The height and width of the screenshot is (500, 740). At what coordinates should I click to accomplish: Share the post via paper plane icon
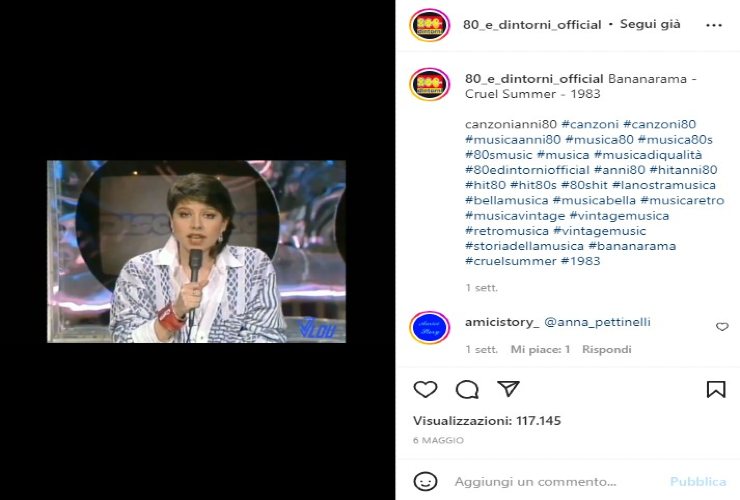(x=508, y=389)
